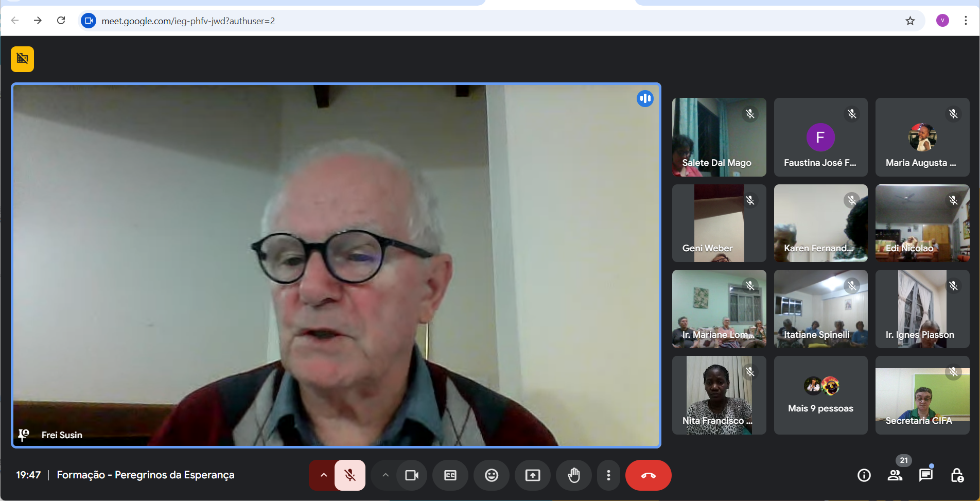Screen dimensions: 980x501
Task: Click muted mic icon on Ir. Ignes Piasson tile
Action: pos(953,286)
